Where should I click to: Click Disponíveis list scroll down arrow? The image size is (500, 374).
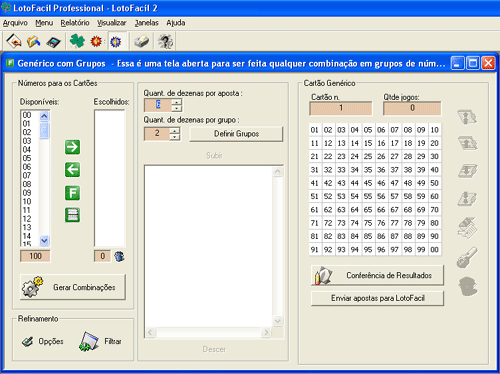[44, 240]
